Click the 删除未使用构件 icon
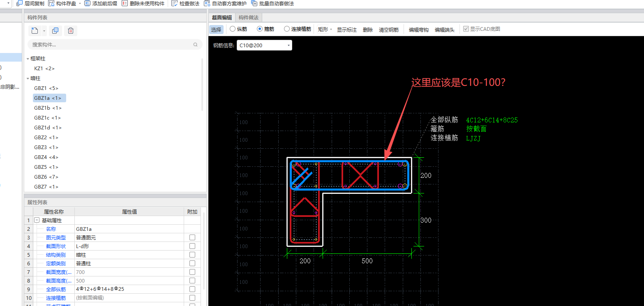Screen dimensions: 644x306 coord(125,3)
